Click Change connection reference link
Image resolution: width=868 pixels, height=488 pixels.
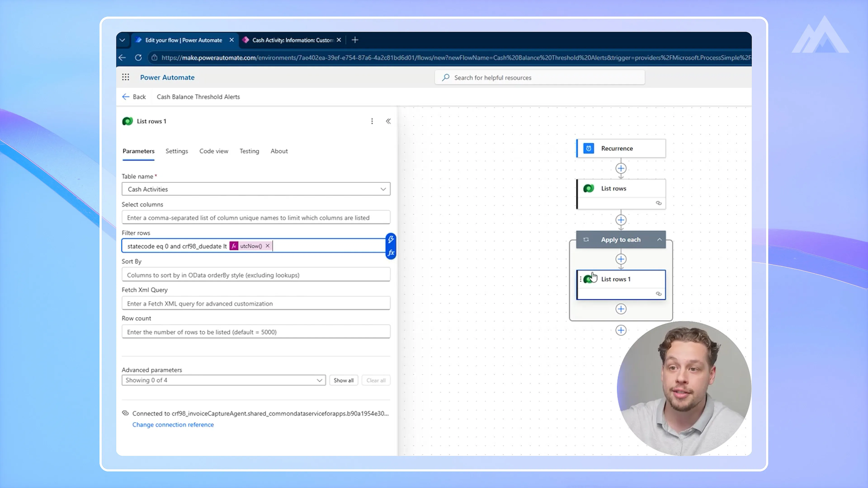(173, 425)
